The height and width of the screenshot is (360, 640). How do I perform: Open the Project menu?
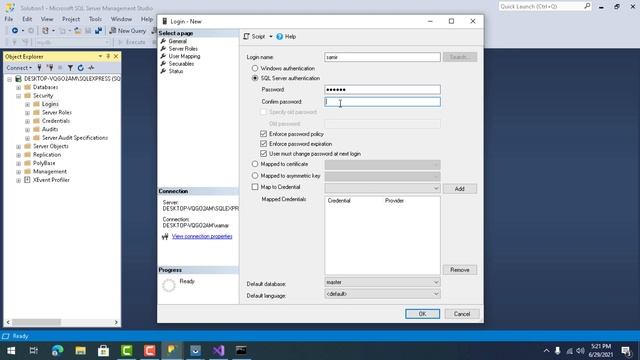tap(71, 19)
